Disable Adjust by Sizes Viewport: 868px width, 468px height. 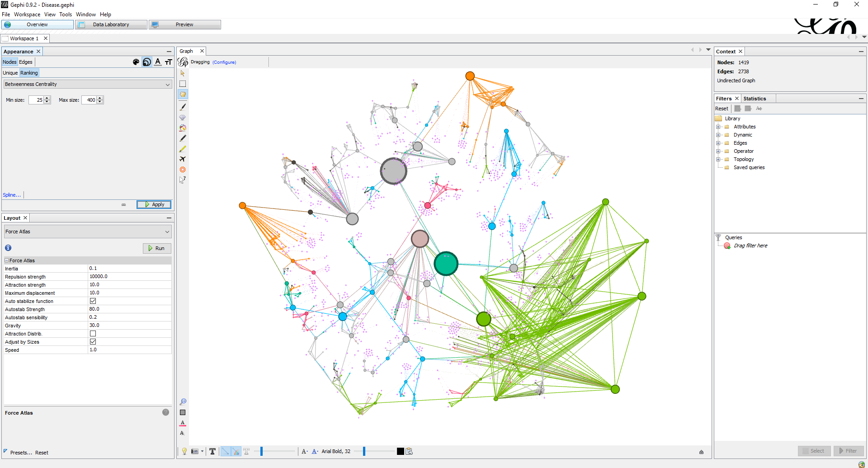click(x=93, y=341)
